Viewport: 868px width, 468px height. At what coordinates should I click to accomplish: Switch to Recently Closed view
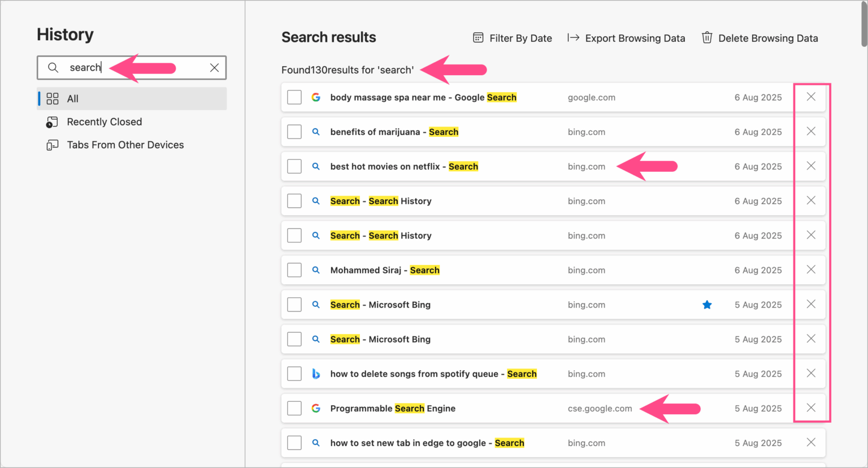(x=105, y=122)
